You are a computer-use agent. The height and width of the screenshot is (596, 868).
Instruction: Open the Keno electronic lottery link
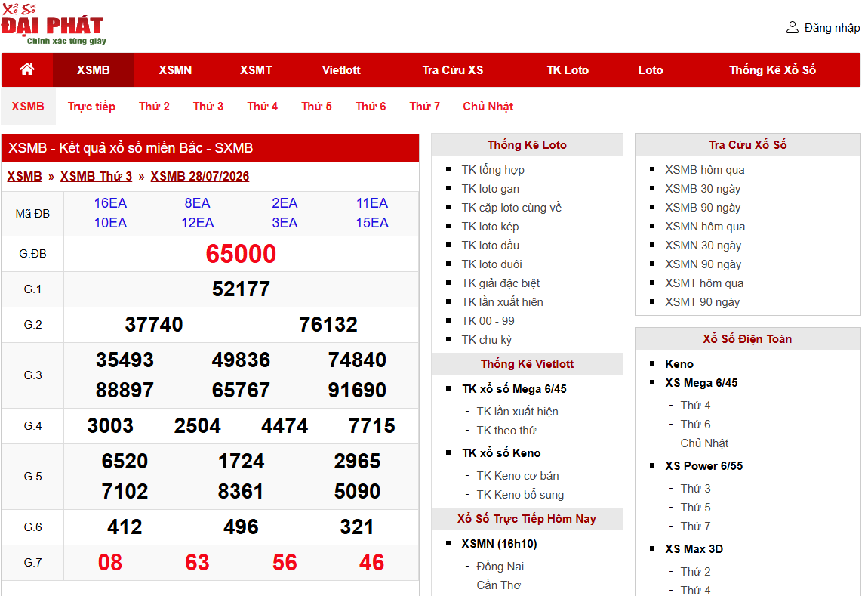tap(679, 364)
